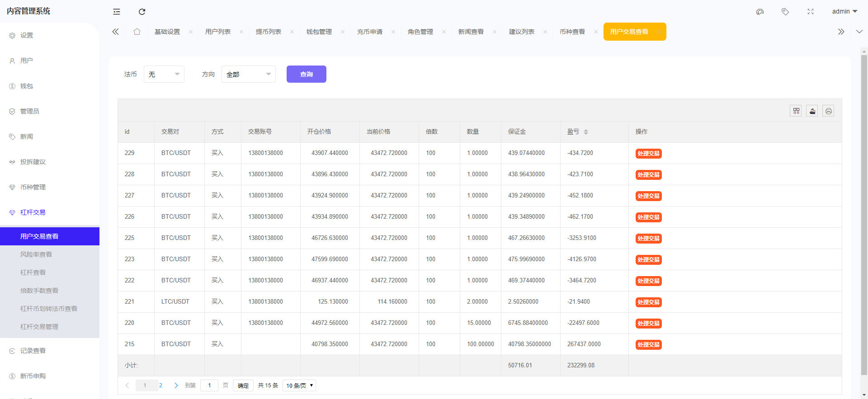Collapse the sidebar with the menu fold icon
Viewport: 868px width, 399px height.
(117, 12)
